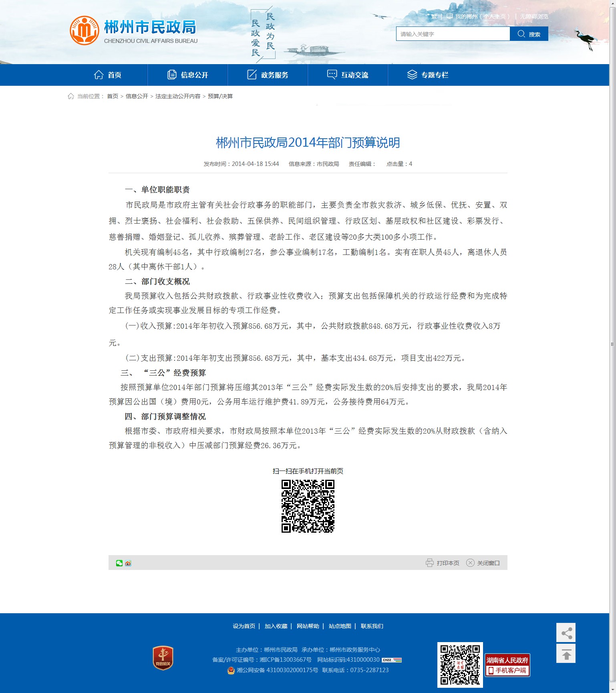Open 联系我们 in the footer
Viewport: 616px width, 693px height.
pyautogui.click(x=372, y=626)
